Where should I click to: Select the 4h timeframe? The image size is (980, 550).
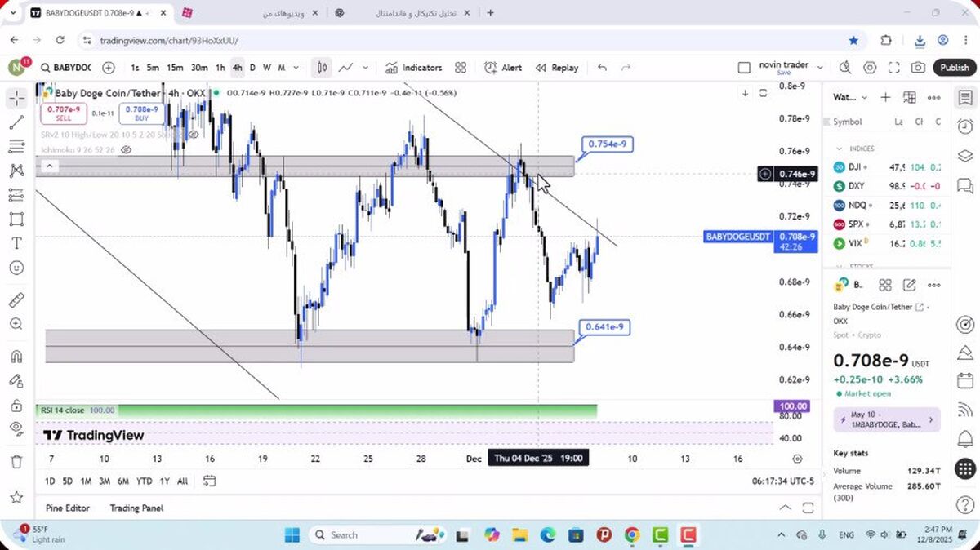[237, 68]
